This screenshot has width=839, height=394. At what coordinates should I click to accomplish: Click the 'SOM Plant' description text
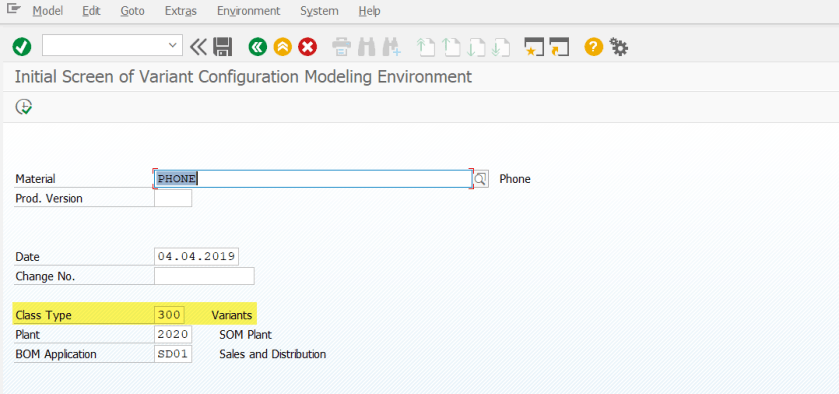point(246,335)
